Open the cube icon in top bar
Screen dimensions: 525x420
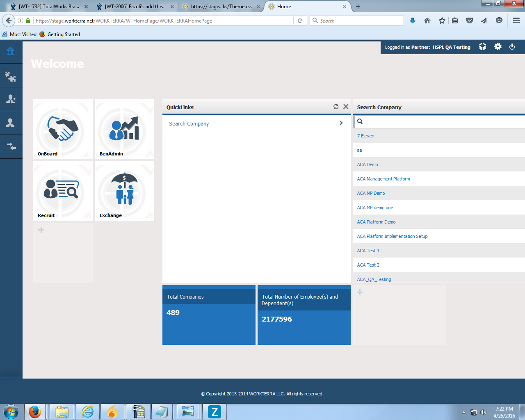tap(482, 47)
